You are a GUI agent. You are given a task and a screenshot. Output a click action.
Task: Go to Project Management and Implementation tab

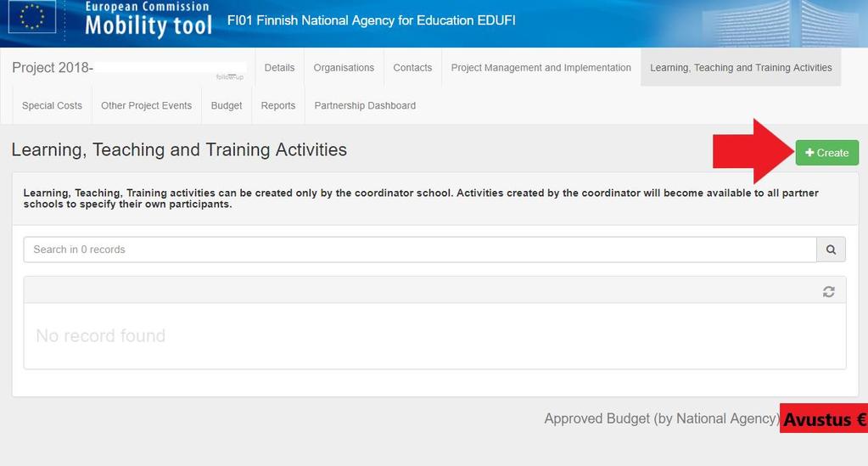(540, 68)
